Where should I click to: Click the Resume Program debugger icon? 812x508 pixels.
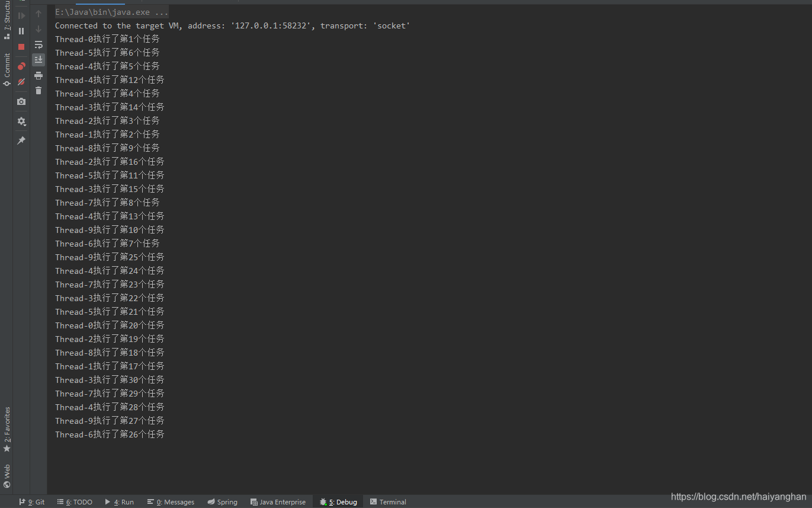click(x=21, y=15)
